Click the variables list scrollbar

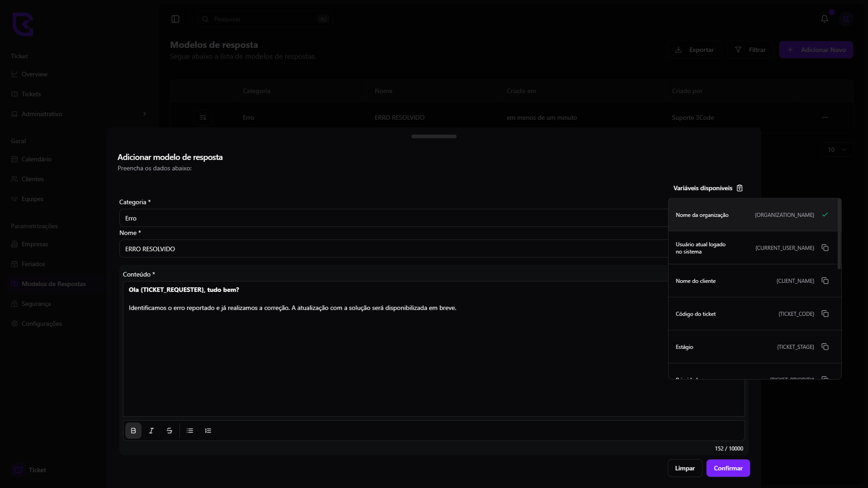(839, 235)
